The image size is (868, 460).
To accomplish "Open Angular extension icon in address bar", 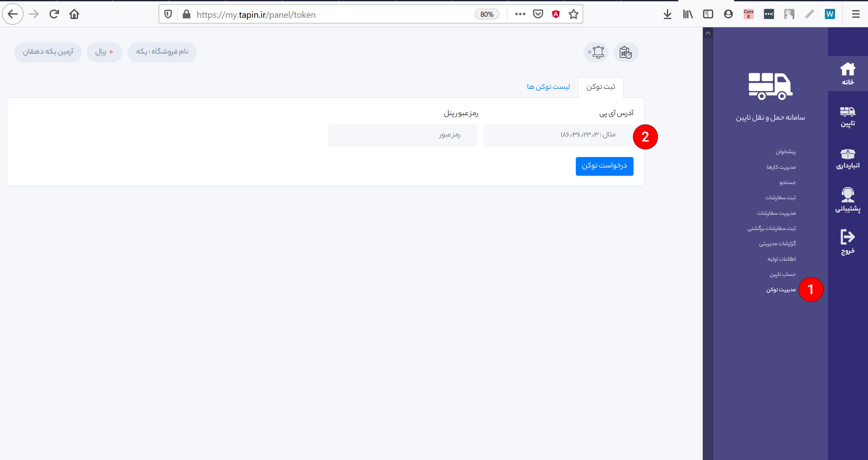I will (556, 14).
